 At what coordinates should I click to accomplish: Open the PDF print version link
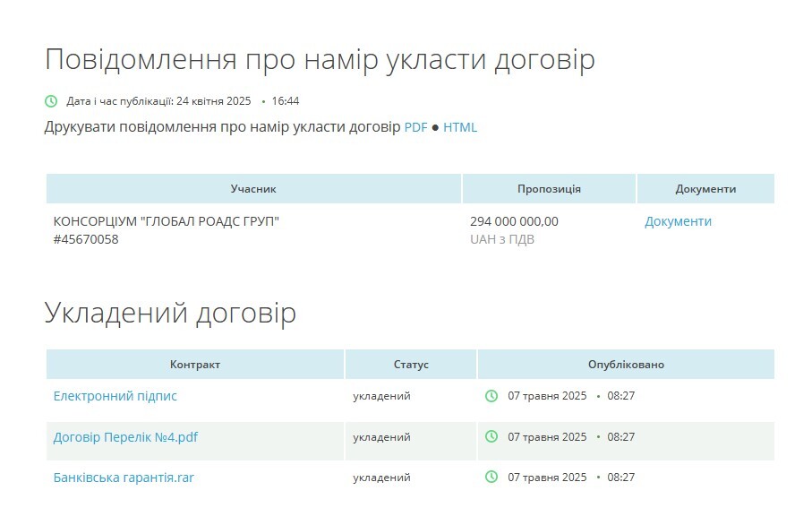415,127
